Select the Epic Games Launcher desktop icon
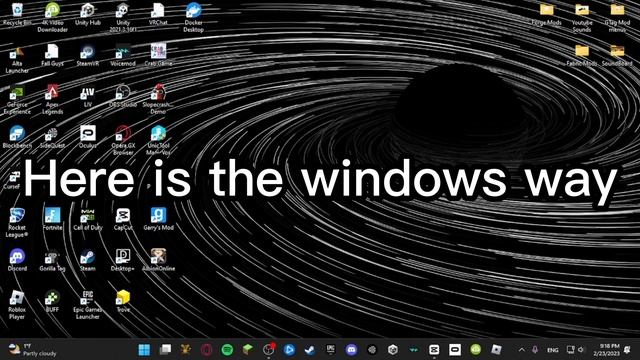 [x=88, y=305]
